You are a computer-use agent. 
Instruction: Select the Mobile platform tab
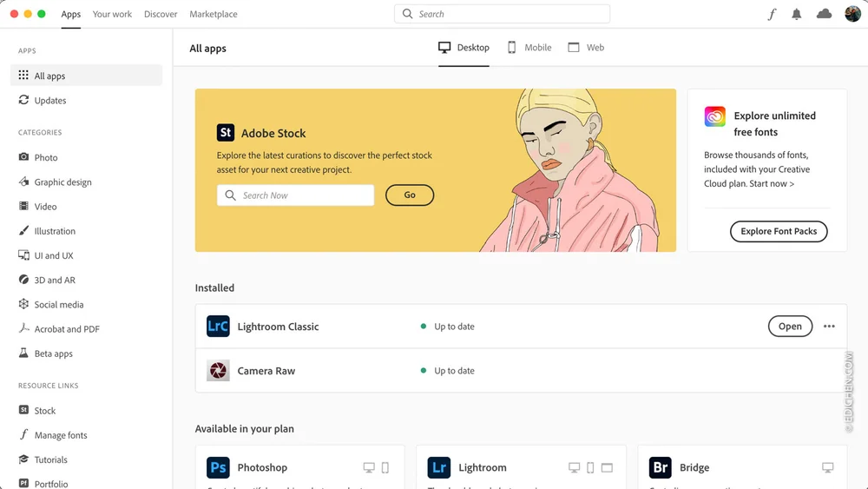click(x=529, y=48)
